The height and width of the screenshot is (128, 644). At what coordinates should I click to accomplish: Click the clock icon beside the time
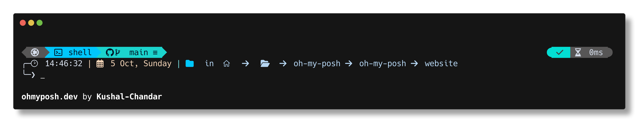[x=35, y=63]
